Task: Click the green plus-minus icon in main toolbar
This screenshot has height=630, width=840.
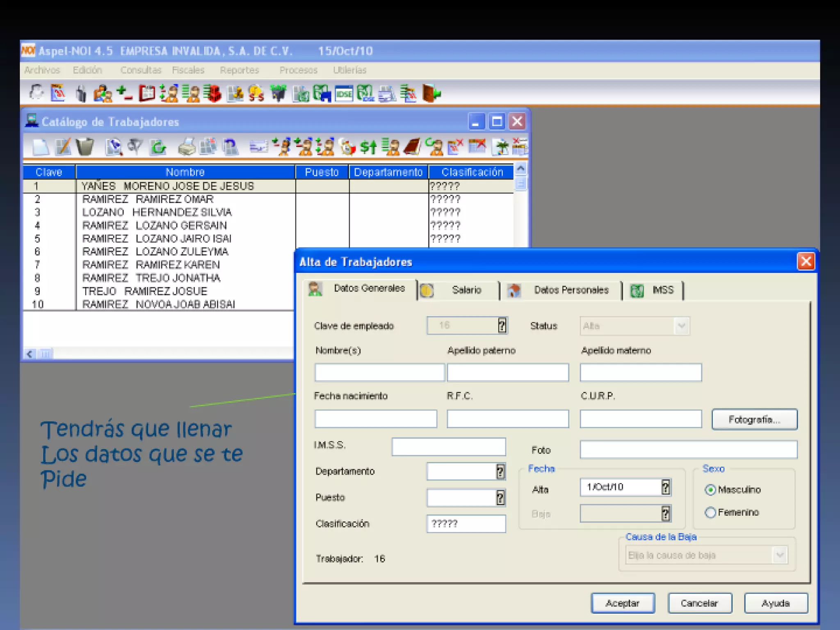Action: [x=124, y=94]
